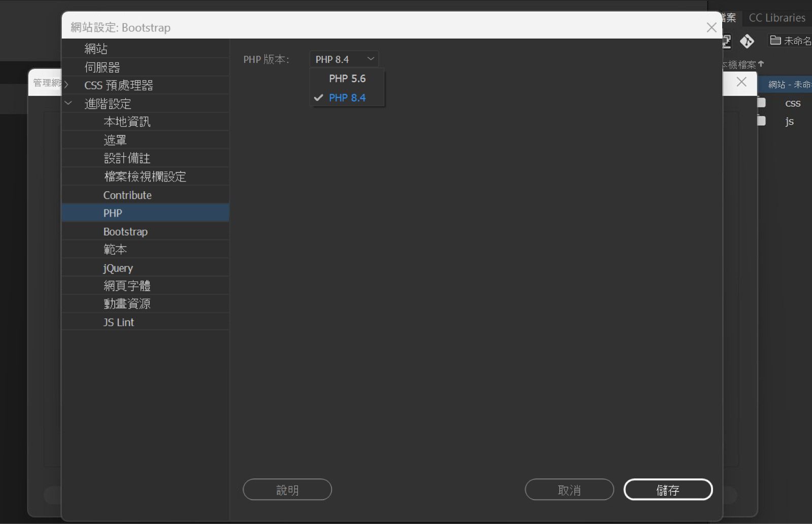This screenshot has height=524, width=812.
Task: Click the 儲存 button
Action: pos(668,489)
